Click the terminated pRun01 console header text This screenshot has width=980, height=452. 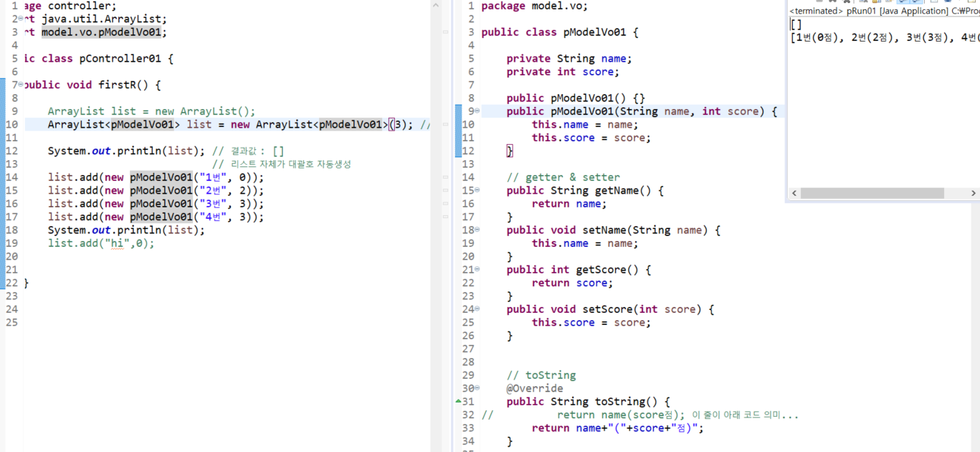(x=884, y=11)
